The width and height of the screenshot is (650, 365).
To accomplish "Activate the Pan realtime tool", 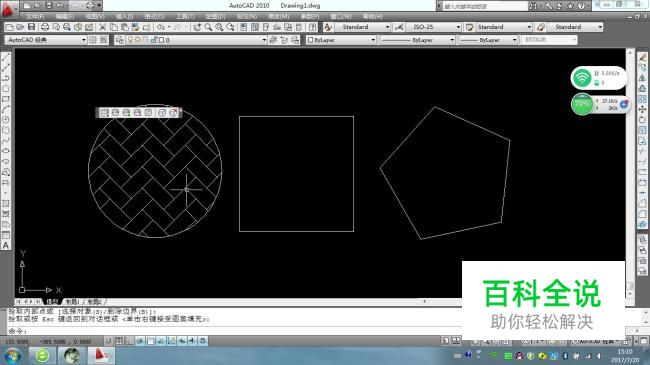I will pos(197,27).
